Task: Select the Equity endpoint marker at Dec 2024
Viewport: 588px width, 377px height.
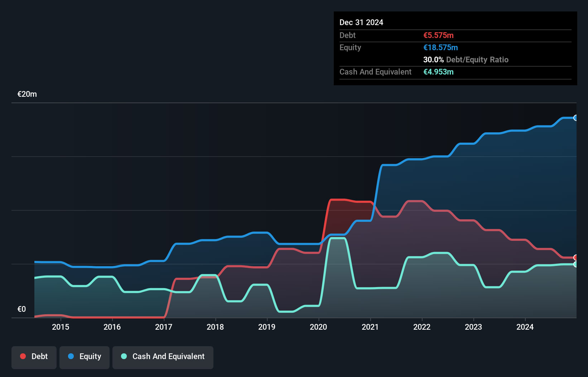Action: (x=575, y=118)
